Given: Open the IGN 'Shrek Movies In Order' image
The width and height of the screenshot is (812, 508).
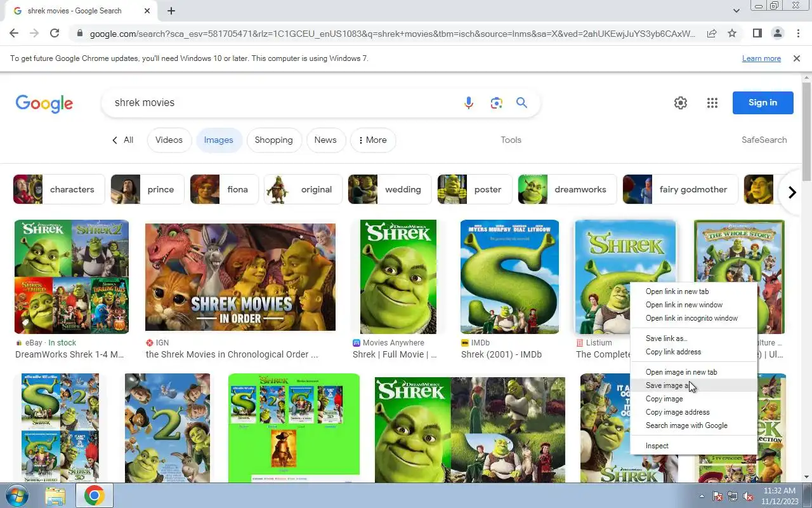Looking at the screenshot, I should 240,277.
